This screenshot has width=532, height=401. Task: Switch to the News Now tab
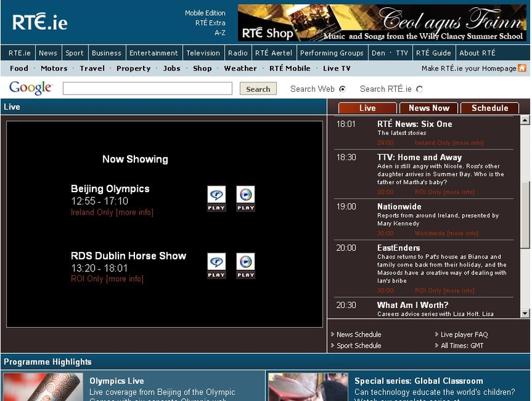click(x=429, y=108)
